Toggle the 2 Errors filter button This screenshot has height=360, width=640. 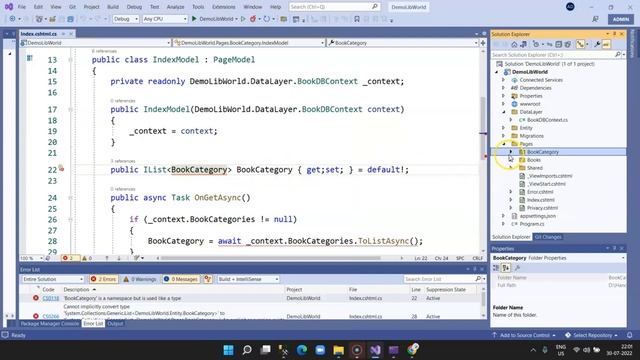[104, 279]
